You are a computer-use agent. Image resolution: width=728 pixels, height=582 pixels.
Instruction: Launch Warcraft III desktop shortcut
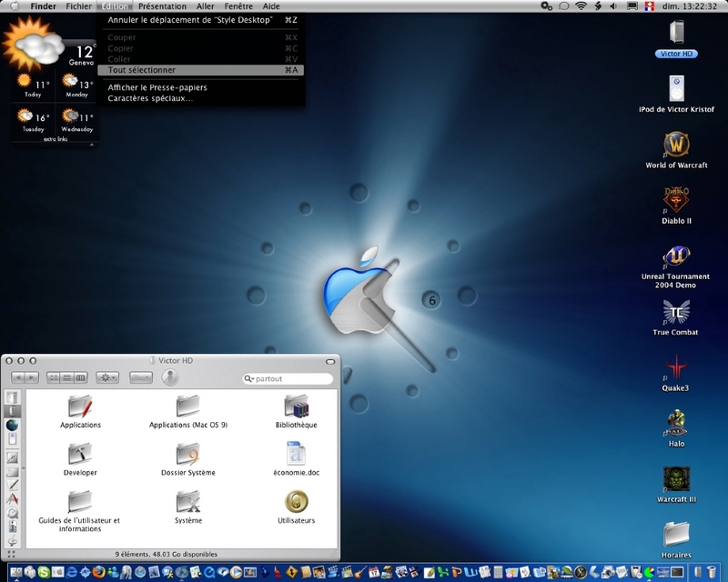pyautogui.click(x=676, y=485)
